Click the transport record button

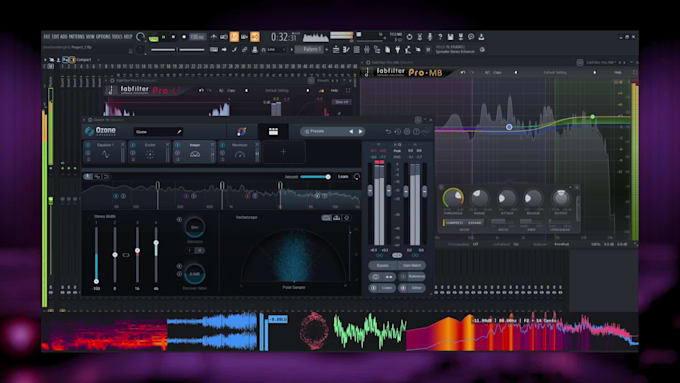(x=184, y=37)
